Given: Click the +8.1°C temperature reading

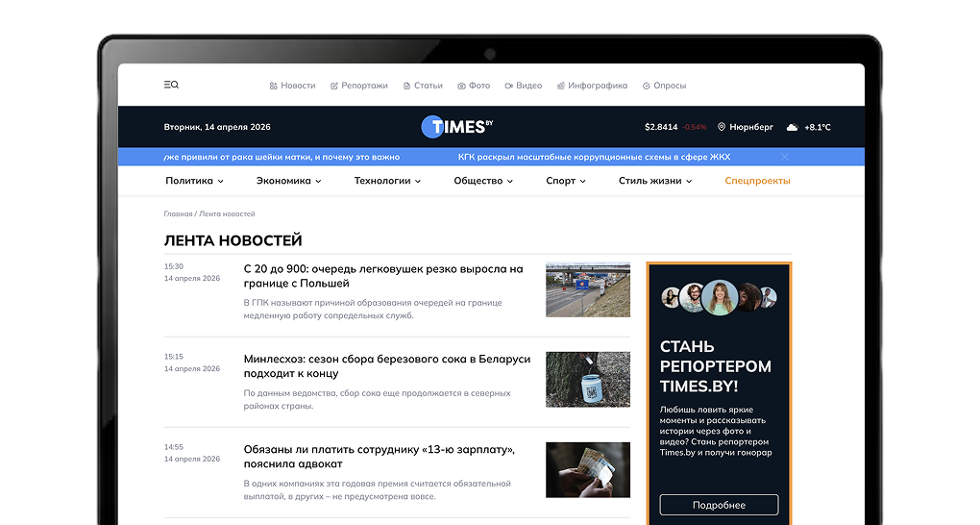Looking at the screenshot, I should click(x=818, y=127).
